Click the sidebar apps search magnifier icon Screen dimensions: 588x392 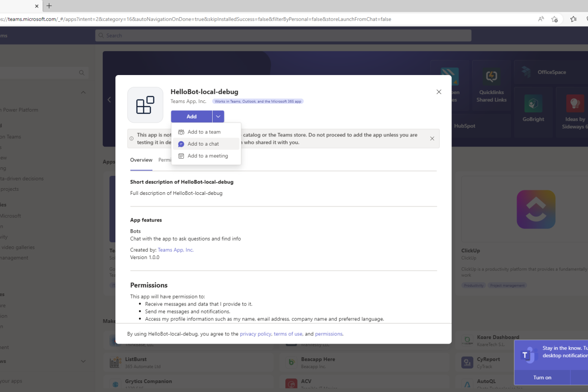pos(82,73)
